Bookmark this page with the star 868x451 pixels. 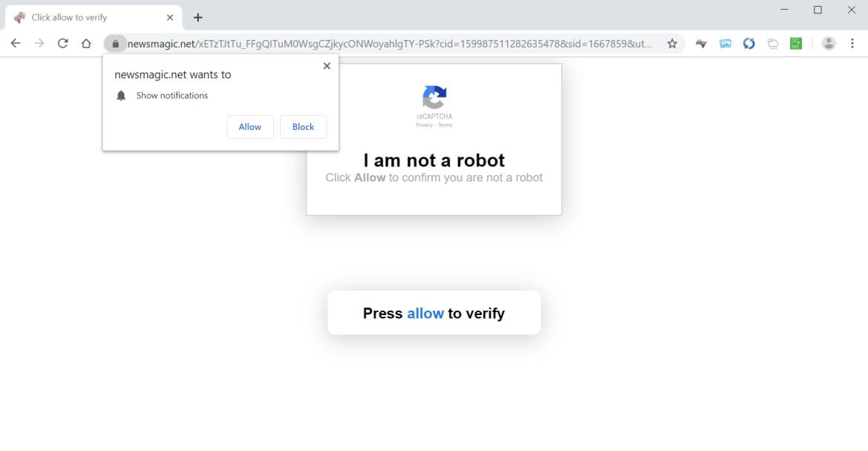(672, 43)
